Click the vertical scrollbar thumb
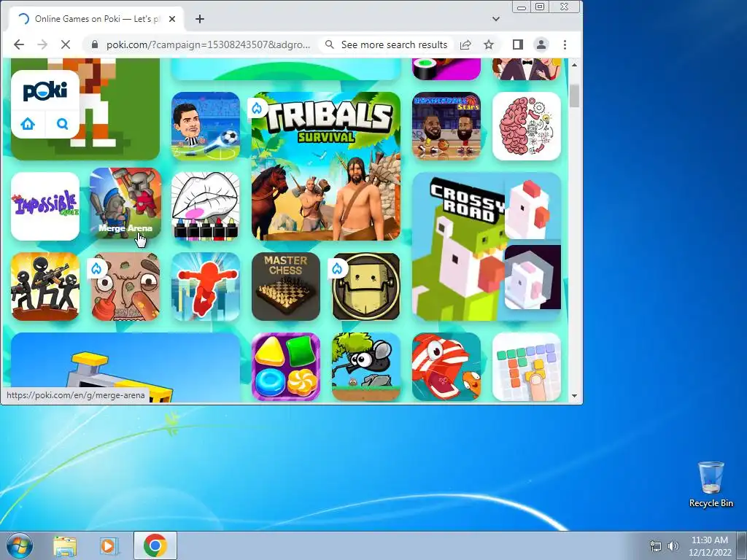The width and height of the screenshot is (747, 560). pyautogui.click(x=575, y=96)
